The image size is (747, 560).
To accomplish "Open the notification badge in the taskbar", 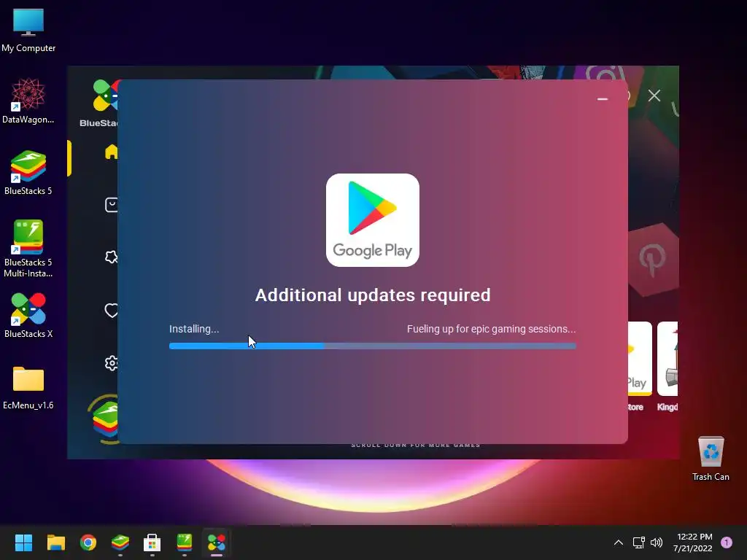I will 727,542.
